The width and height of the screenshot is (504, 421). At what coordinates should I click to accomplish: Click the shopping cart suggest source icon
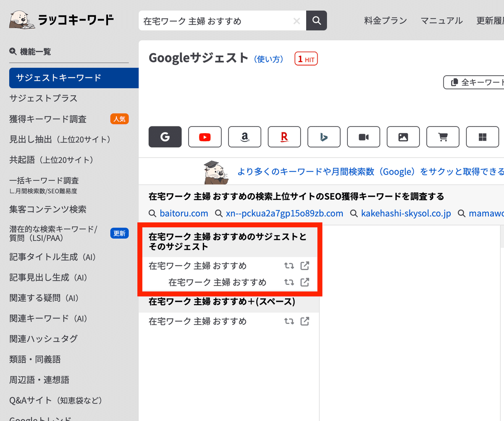pos(443,137)
